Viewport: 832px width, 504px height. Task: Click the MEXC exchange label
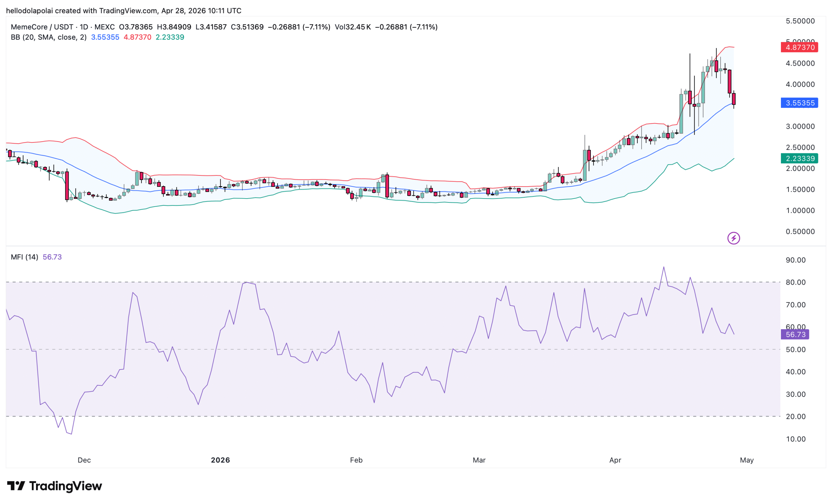[105, 27]
